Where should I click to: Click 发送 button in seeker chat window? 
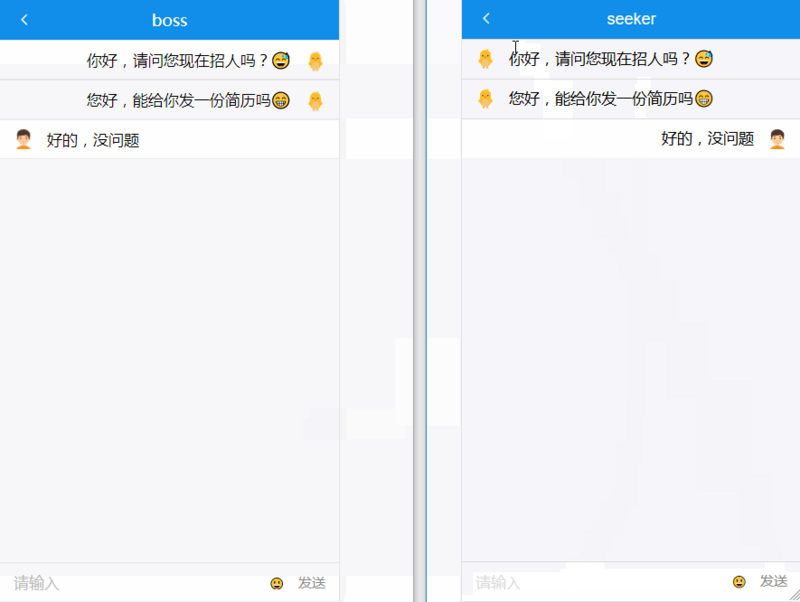click(773, 581)
